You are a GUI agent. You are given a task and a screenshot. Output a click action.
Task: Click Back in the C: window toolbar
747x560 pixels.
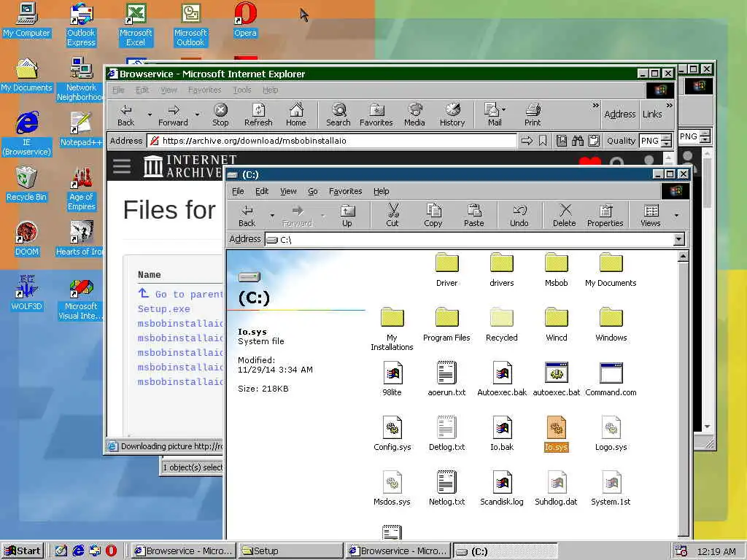coord(247,215)
